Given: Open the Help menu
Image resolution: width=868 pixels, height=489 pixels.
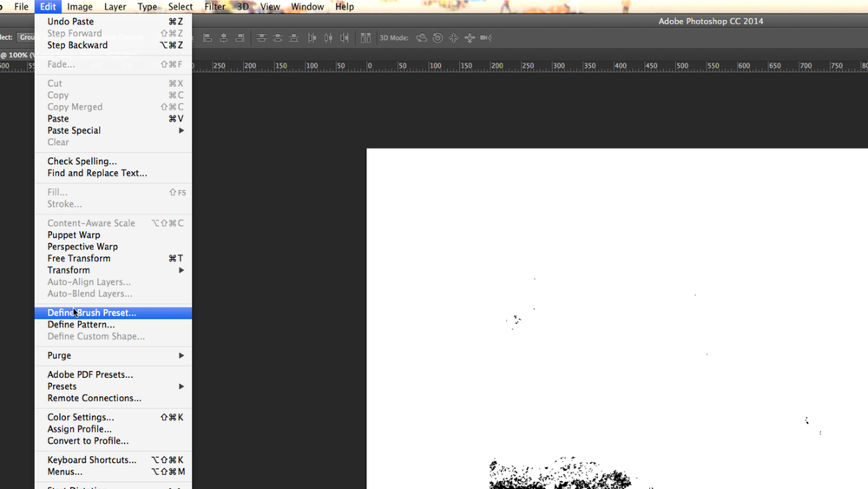Looking at the screenshot, I should click(345, 7).
